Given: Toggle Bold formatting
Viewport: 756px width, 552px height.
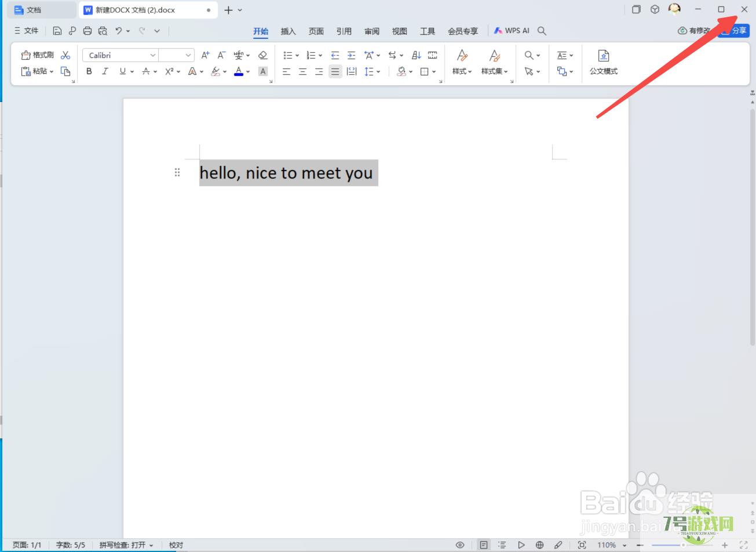Looking at the screenshot, I should point(89,71).
